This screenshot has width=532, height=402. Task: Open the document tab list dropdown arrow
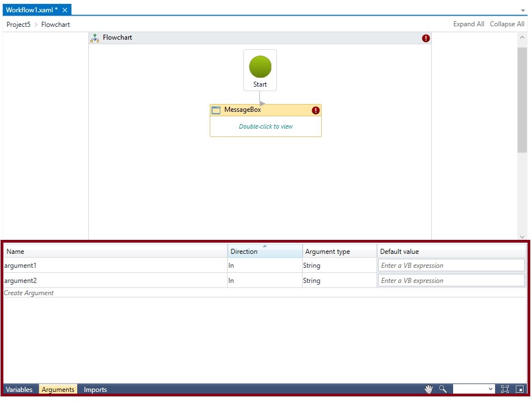point(523,11)
